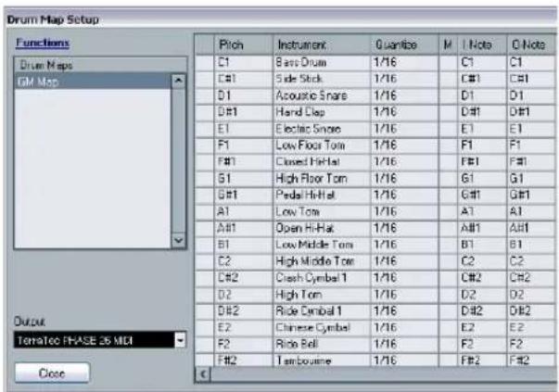Viewport: 559px width, 392px height.
Task: Select Electric Snare instrument name
Action: tap(308, 129)
